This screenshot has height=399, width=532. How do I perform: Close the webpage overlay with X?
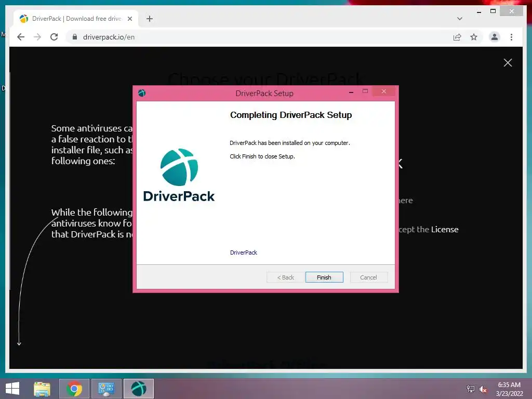(x=508, y=63)
